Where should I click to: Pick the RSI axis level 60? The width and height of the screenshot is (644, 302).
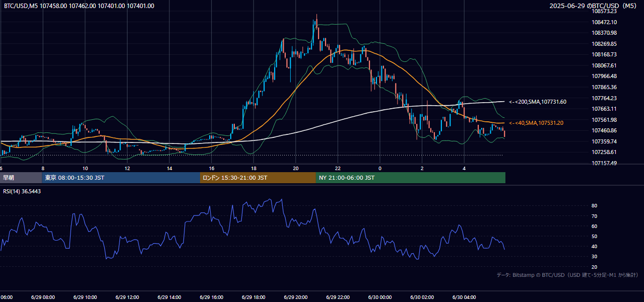point(595,226)
